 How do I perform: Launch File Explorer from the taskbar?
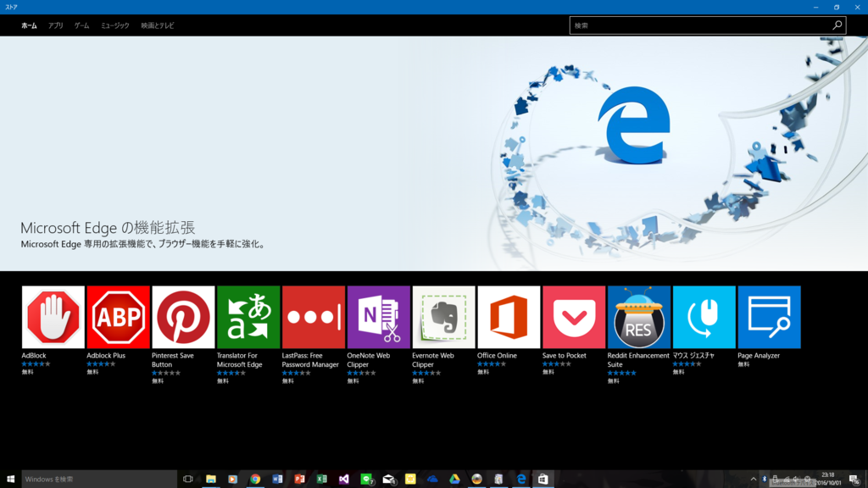point(211,480)
